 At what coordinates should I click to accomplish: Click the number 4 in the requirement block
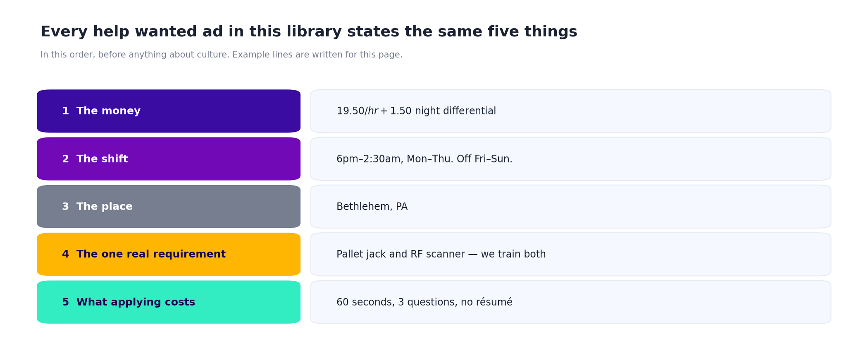[x=65, y=254]
